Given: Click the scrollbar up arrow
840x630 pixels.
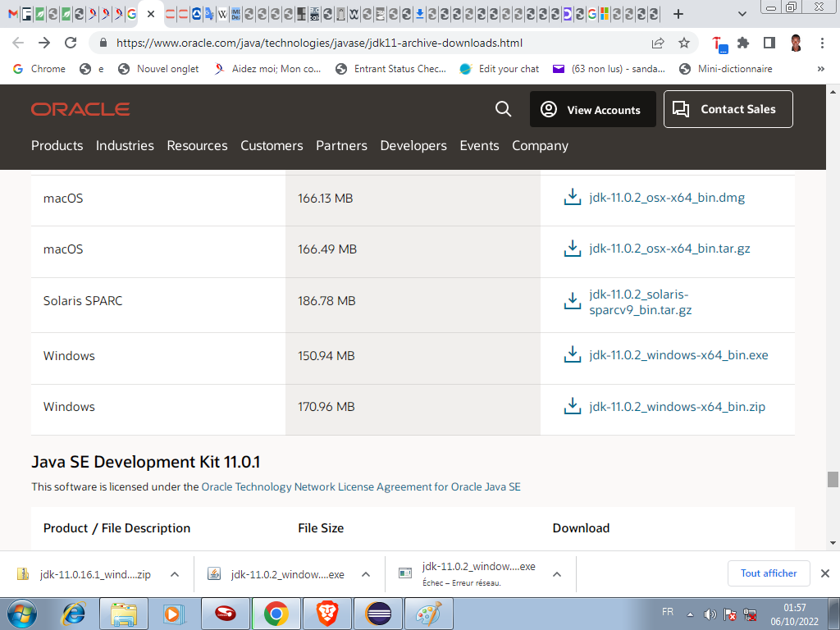Looking at the screenshot, I should pos(832,92).
